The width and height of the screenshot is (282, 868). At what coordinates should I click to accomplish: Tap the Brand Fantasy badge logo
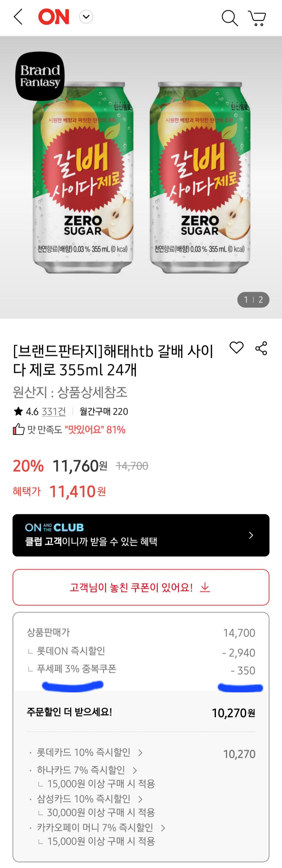pos(40,76)
